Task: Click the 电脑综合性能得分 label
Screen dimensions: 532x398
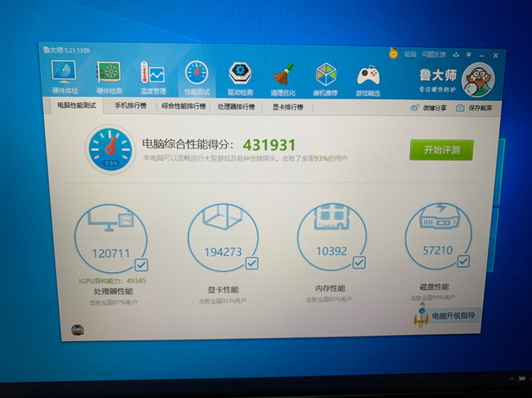Action: coord(188,144)
